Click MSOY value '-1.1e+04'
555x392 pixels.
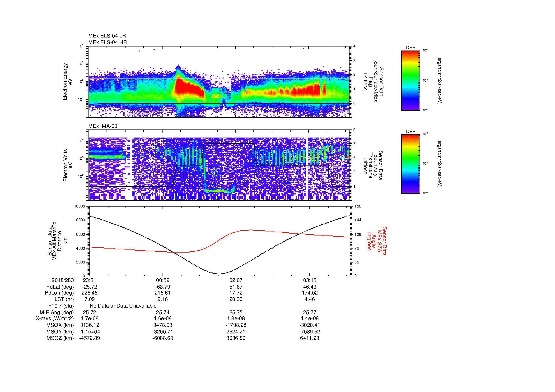89,332
